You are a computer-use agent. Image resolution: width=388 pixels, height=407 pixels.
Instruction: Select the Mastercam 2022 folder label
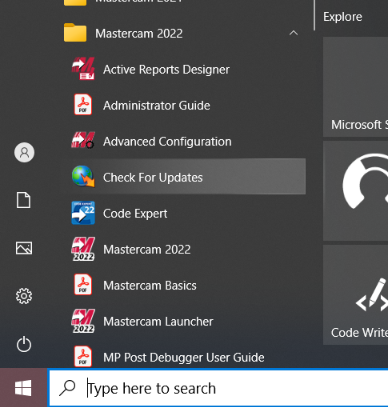coord(139,34)
